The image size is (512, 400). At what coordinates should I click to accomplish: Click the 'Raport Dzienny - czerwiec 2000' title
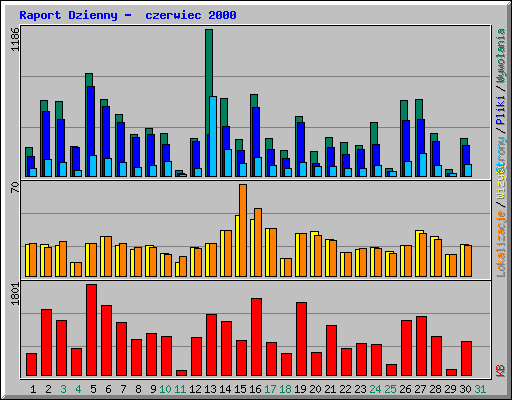click(128, 15)
